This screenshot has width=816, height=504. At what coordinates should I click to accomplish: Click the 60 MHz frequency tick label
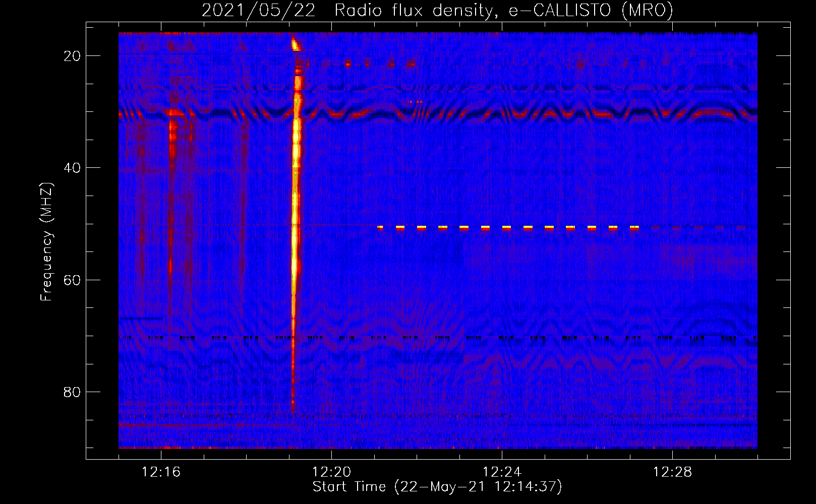pyautogui.click(x=72, y=280)
